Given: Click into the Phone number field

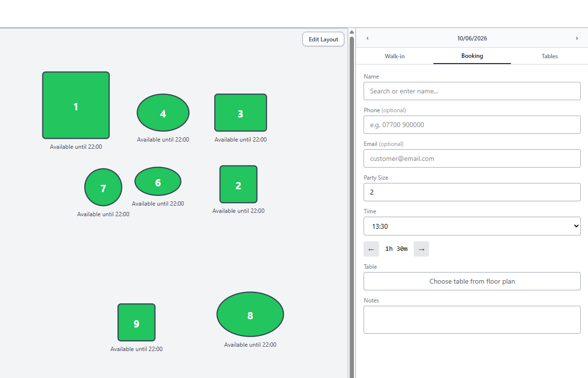Looking at the screenshot, I should click(472, 125).
